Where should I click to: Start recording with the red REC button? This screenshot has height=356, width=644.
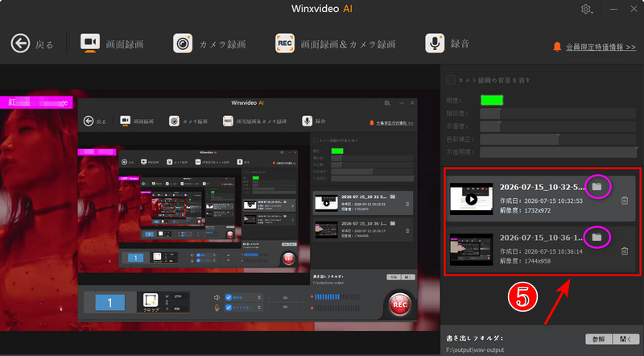click(x=399, y=304)
